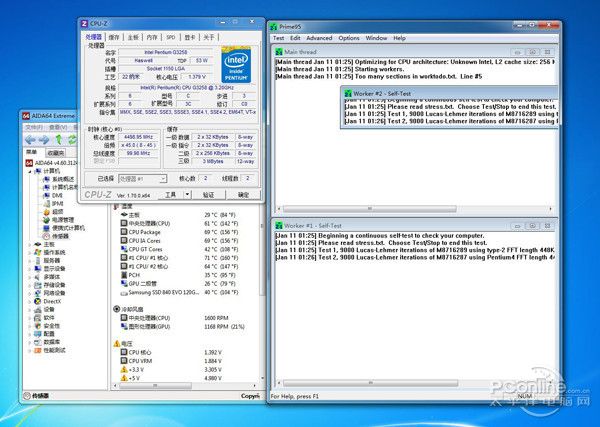The height and width of the screenshot is (427, 600).
Task: Expand the 显示设备 node in AIDA64 tree
Action: pos(30,269)
